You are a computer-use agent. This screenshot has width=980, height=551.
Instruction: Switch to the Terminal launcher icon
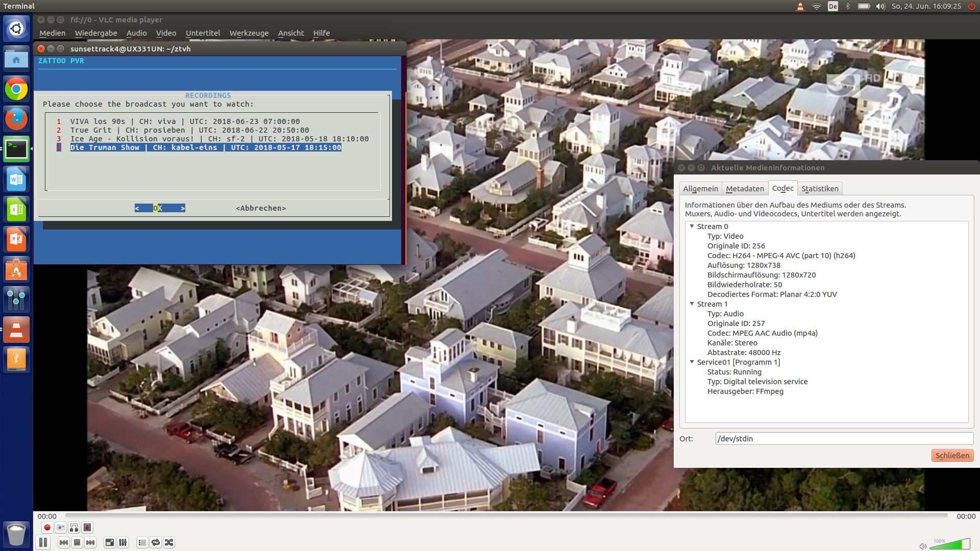pos(16,149)
